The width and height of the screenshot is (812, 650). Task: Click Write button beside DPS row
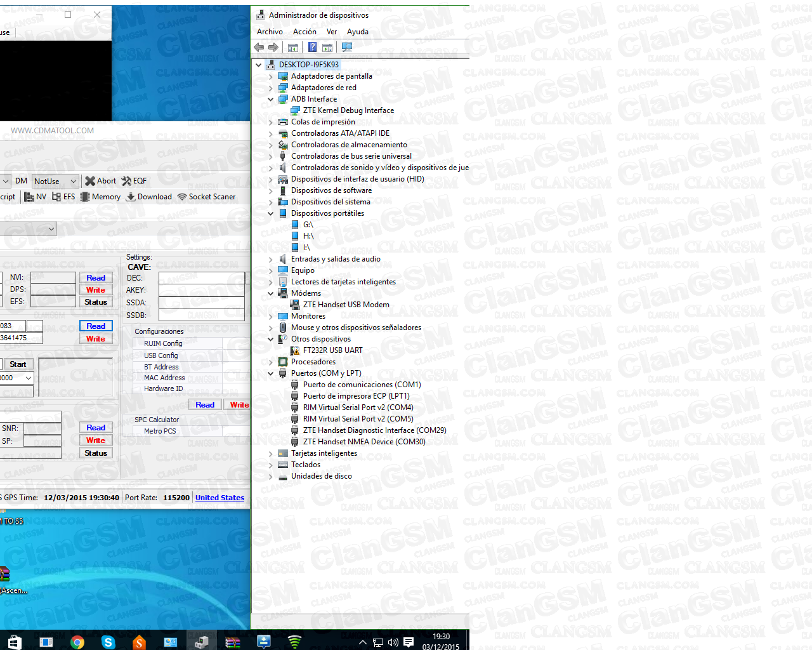coord(96,290)
